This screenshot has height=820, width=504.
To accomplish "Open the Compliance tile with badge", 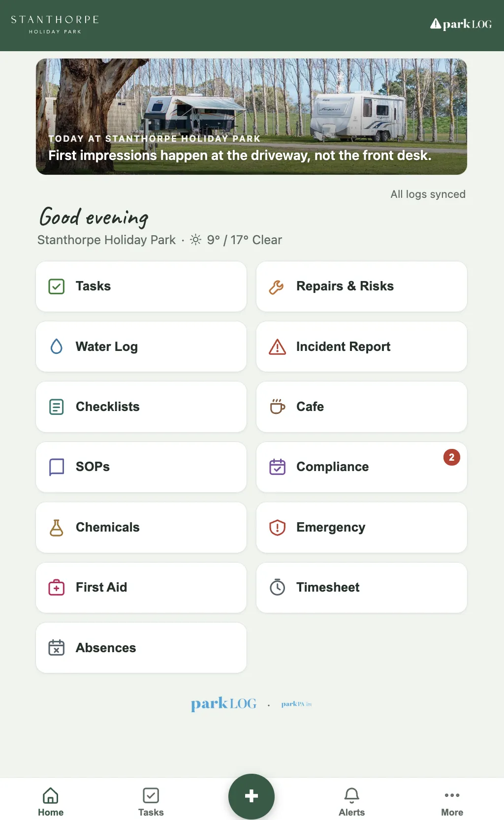I will pyautogui.click(x=362, y=467).
